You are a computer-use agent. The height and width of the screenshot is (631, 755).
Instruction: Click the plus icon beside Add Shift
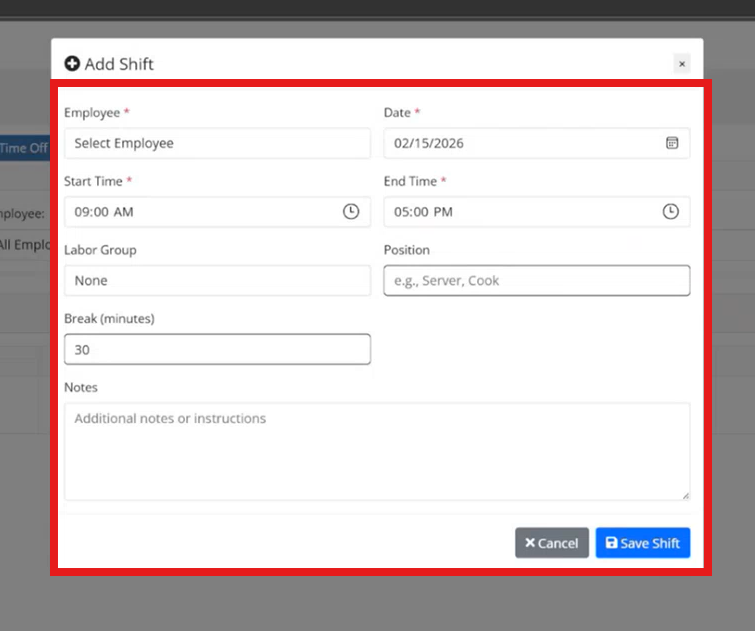72,64
